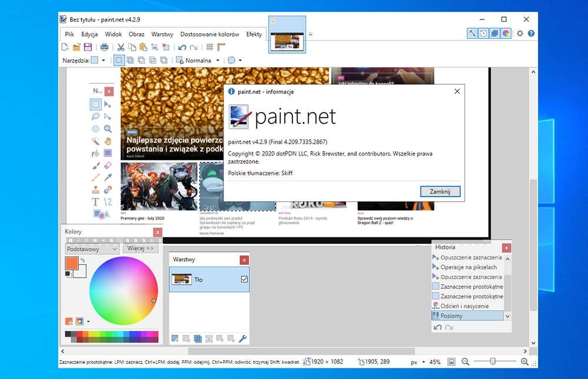The height and width of the screenshot is (379, 588).
Task: Click the Settings gear icon
Action: [x=520, y=34]
